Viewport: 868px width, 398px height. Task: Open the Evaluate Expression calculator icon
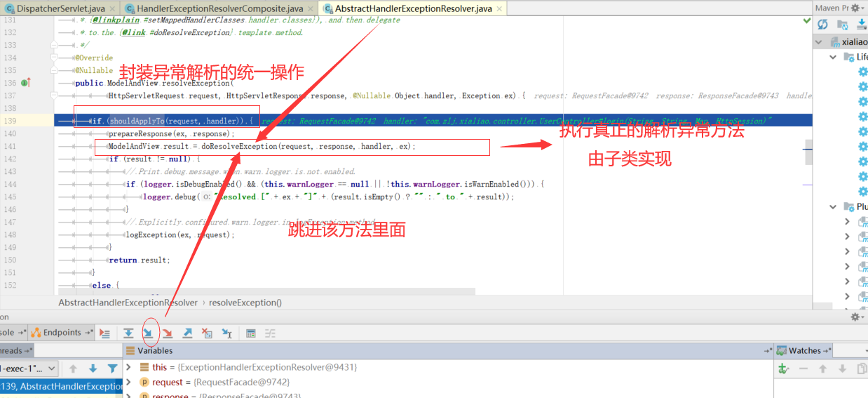click(x=251, y=333)
